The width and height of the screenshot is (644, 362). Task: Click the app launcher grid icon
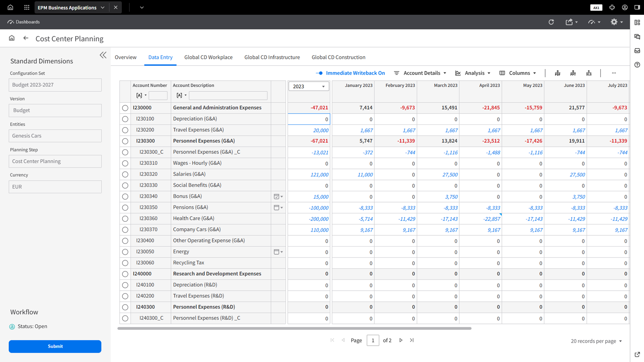coord(26,7)
